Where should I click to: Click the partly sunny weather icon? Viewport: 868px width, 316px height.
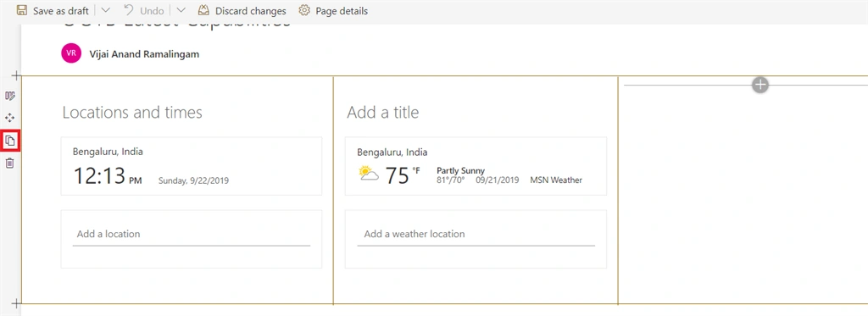tap(369, 173)
